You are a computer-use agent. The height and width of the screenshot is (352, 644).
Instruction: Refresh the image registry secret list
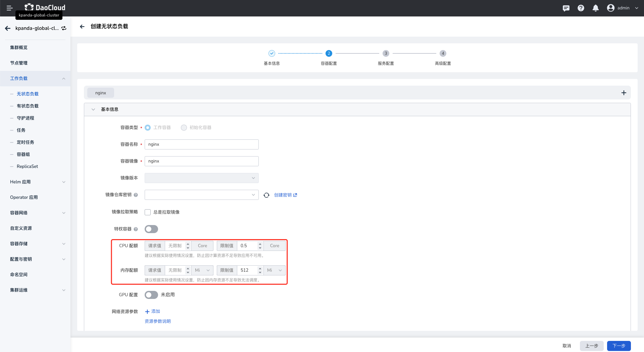(x=266, y=195)
